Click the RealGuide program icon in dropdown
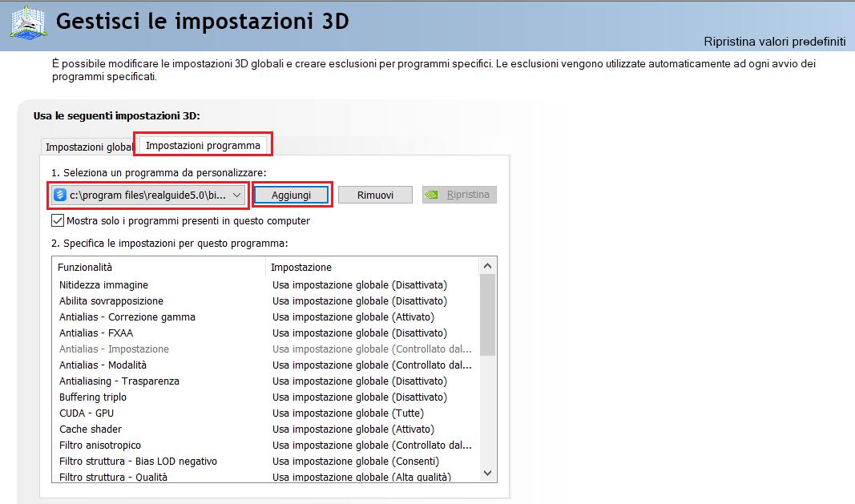Viewport: 855px width, 504px height. (x=60, y=195)
